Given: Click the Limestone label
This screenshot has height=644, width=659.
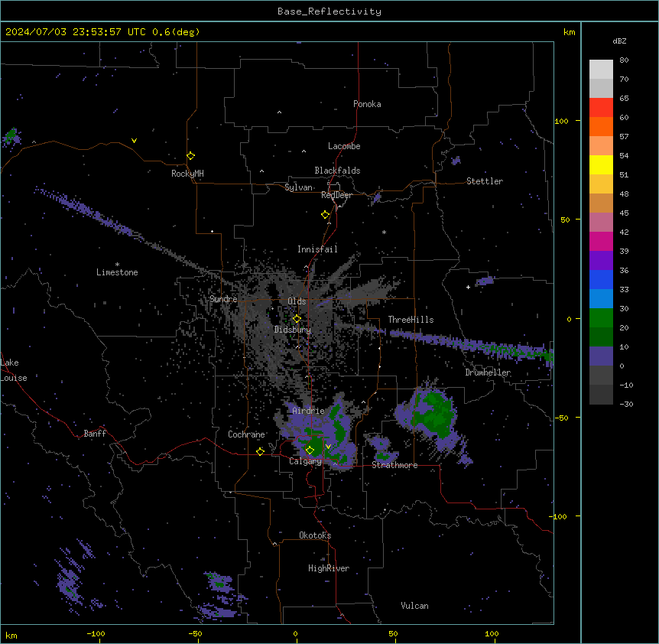Looking at the screenshot, I should tap(117, 272).
